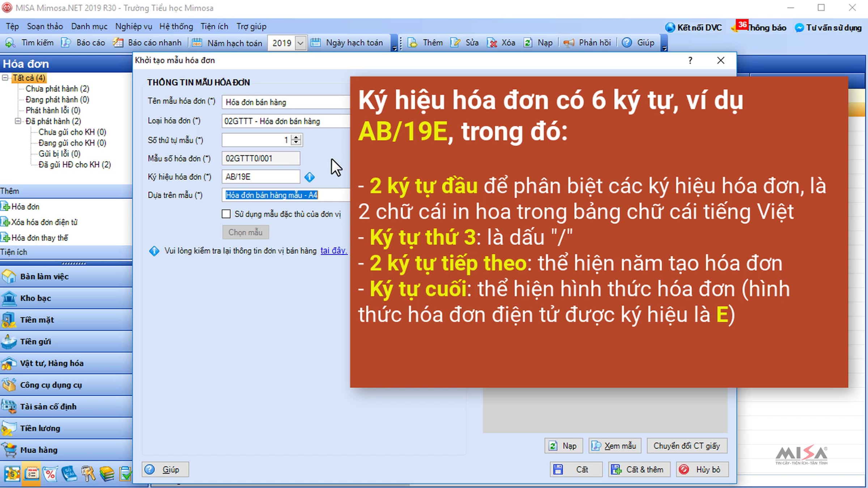Switch to the Kho bạc module
This screenshot has height=488, width=868.
pyautogui.click(x=66, y=298)
